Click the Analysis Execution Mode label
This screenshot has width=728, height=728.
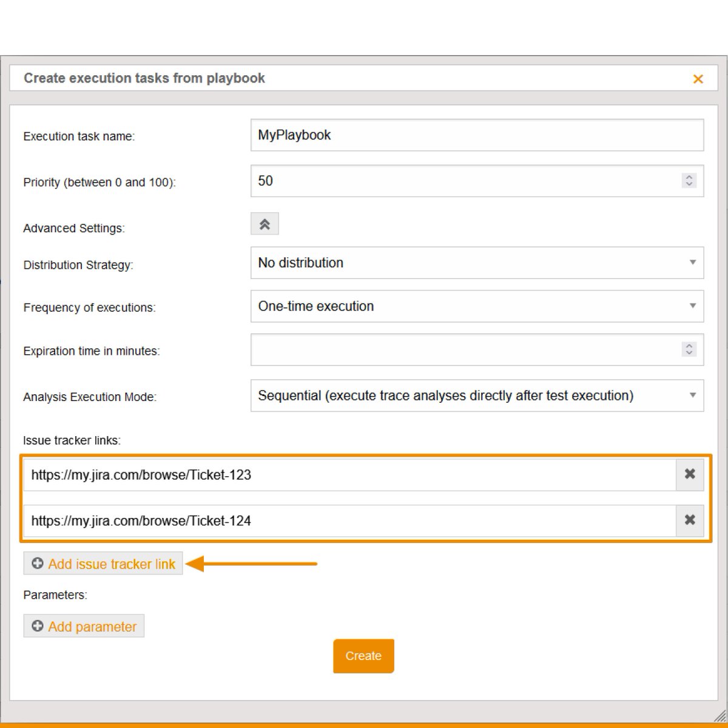(x=90, y=397)
